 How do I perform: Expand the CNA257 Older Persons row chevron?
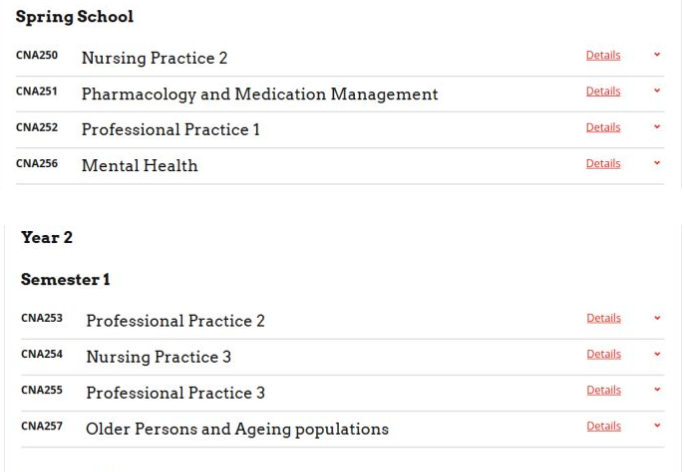(x=657, y=427)
